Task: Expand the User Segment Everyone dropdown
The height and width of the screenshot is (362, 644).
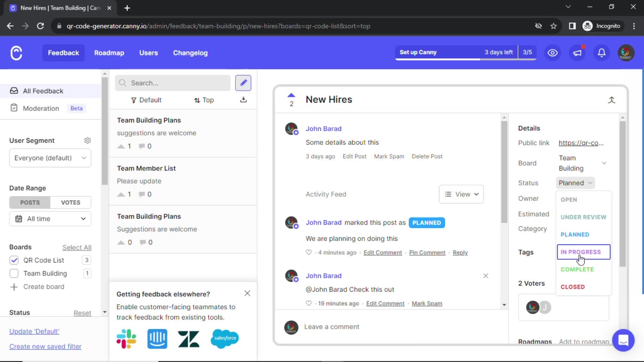Action: coord(50,158)
